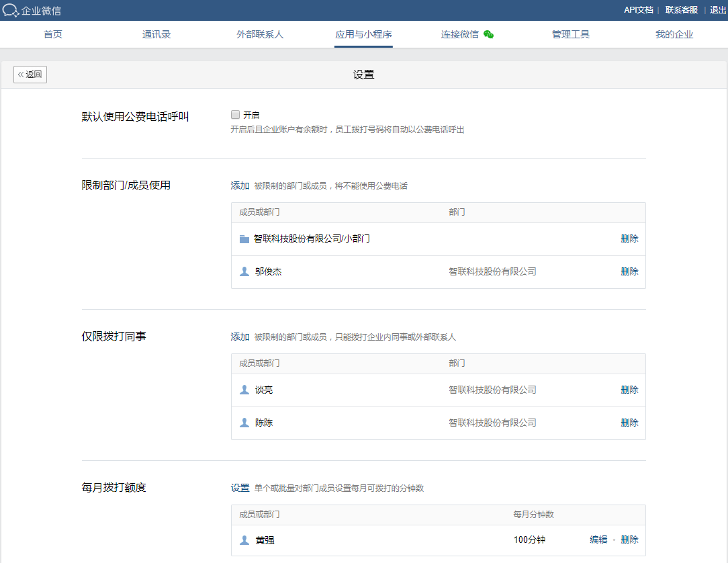Click the person icon next to 邬俊杰
The image size is (728, 563).
tap(244, 272)
